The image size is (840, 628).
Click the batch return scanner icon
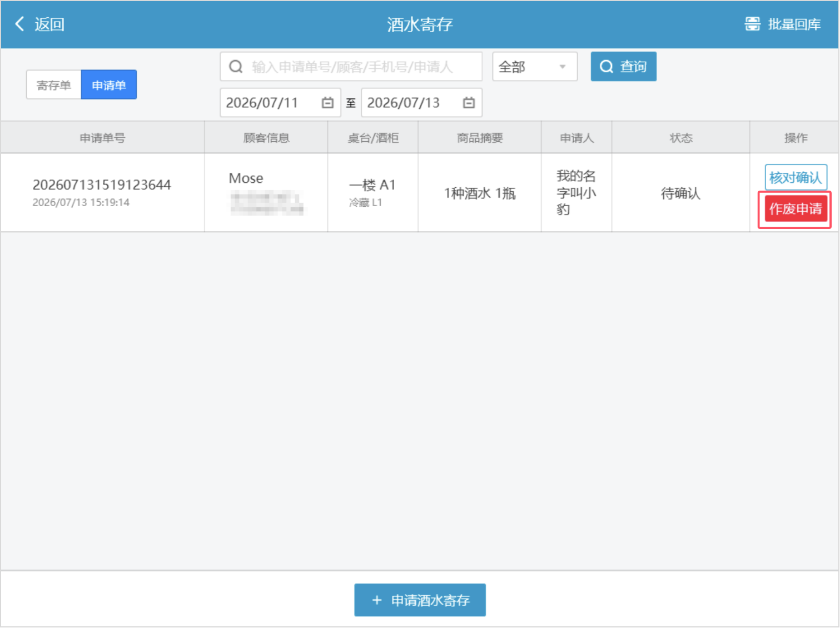(x=752, y=24)
